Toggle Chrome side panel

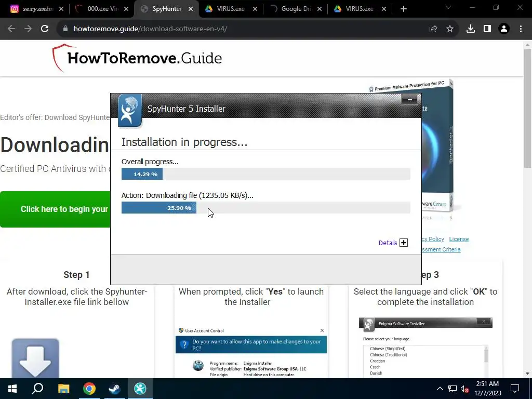(487, 29)
